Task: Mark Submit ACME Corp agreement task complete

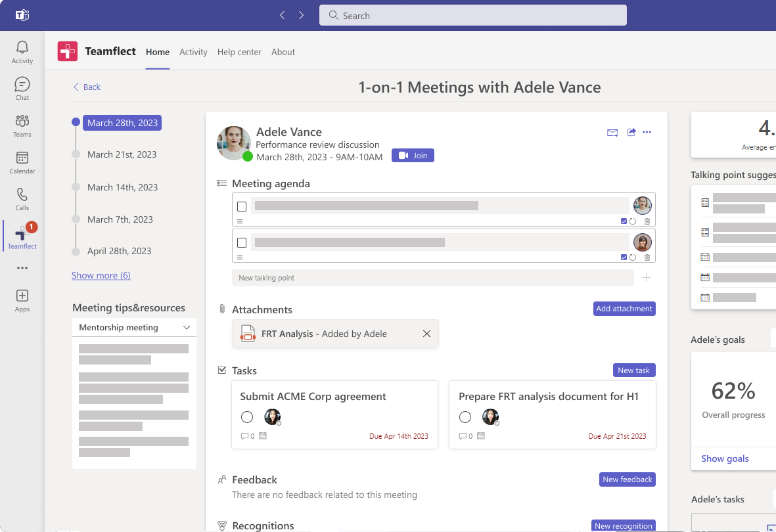Action: click(246, 416)
